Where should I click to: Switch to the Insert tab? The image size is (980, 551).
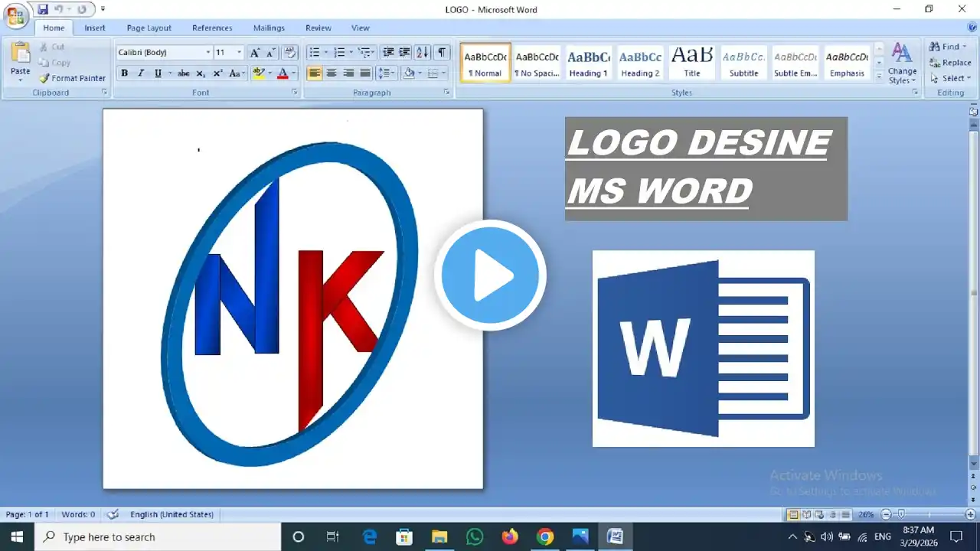pyautogui.click(x=95, y=28)
